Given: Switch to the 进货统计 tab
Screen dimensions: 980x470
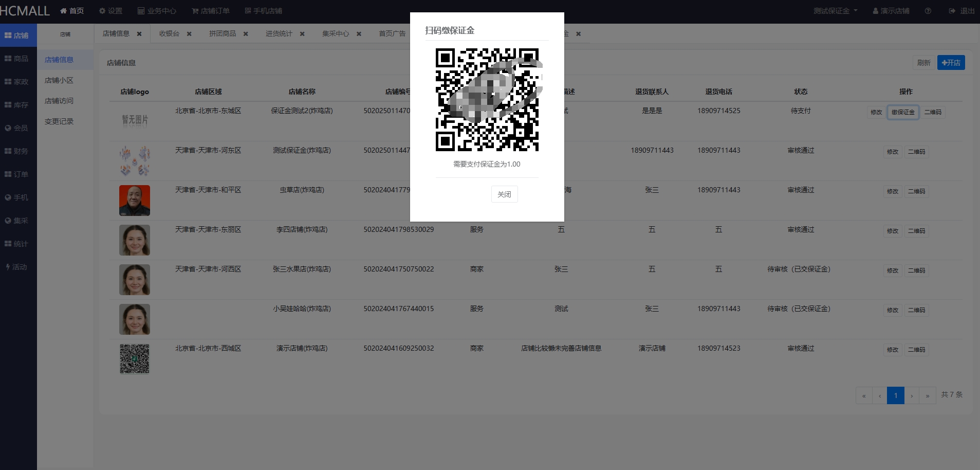Looking at the screenshot, I should coord(279,33).
